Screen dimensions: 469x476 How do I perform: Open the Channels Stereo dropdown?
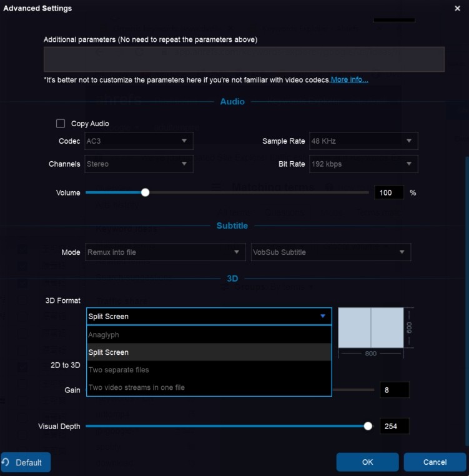(139, 164)
